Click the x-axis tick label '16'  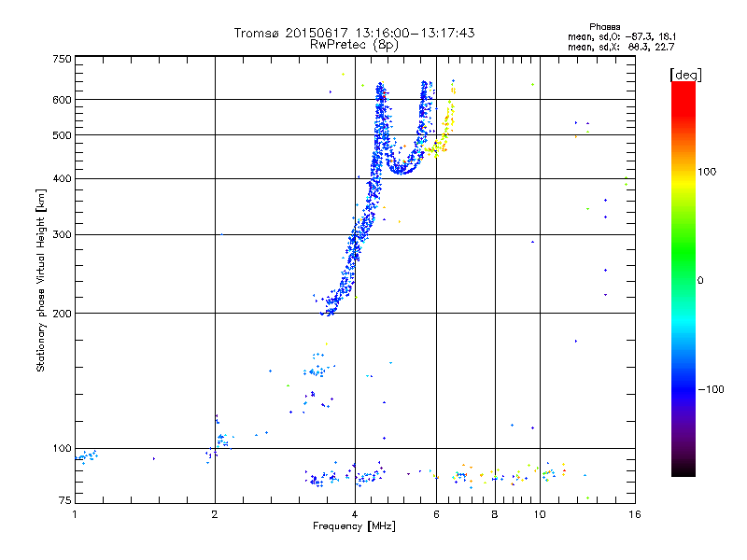635,514
